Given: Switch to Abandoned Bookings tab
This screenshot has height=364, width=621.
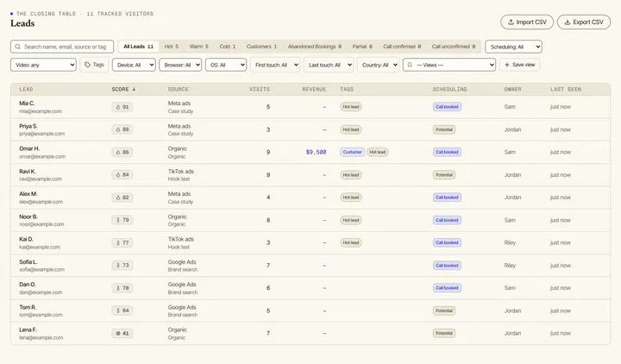Looking at the screenshot, I should pyautogui.click(x=315, y=47).
